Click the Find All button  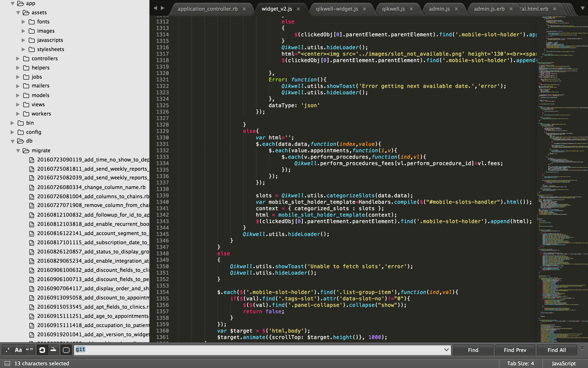(x=557, y=350)
